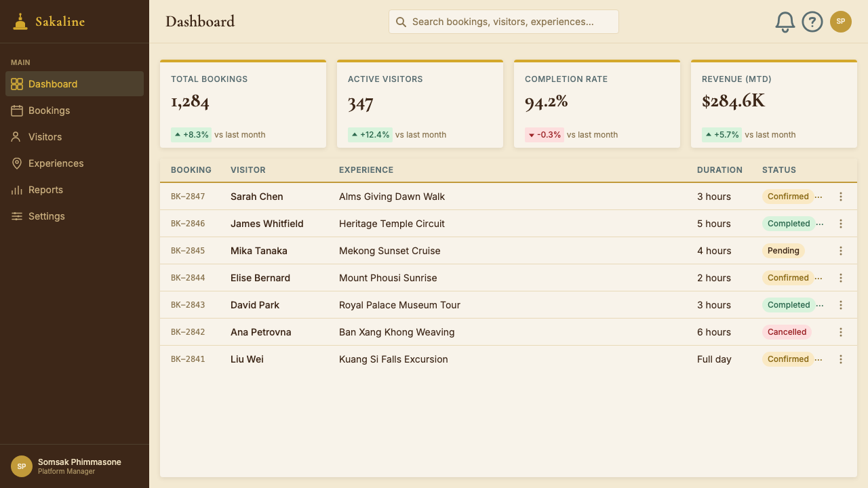Screen dimensions: 868x488
Task: Open the help question mark icon
Action: tap(812, 22)
